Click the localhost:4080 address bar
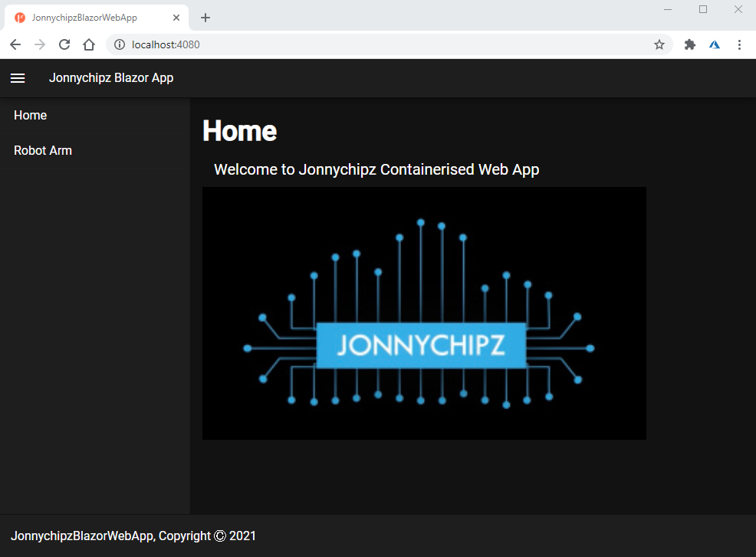The width and height of the screenshot is (756, 557). [383, 44]
